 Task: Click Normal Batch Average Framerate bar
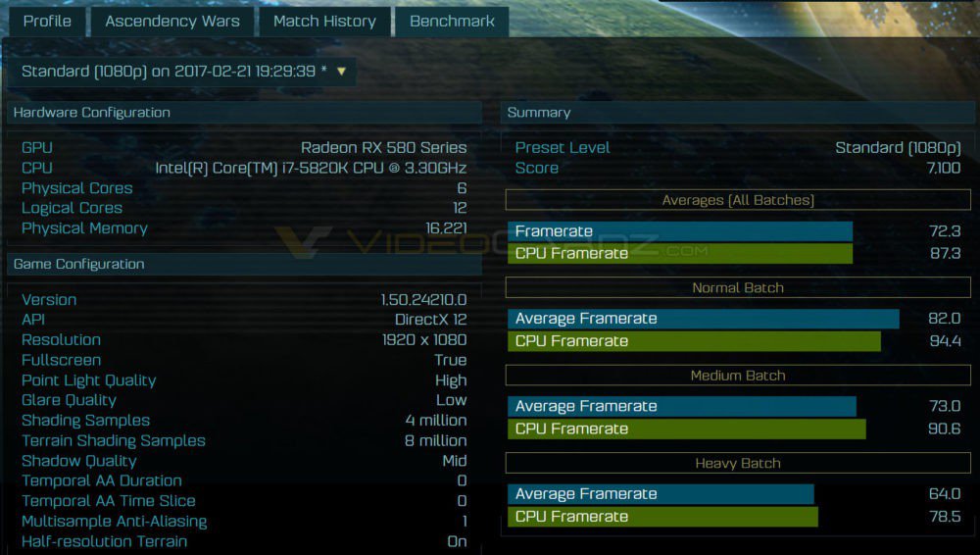(703, 319)
